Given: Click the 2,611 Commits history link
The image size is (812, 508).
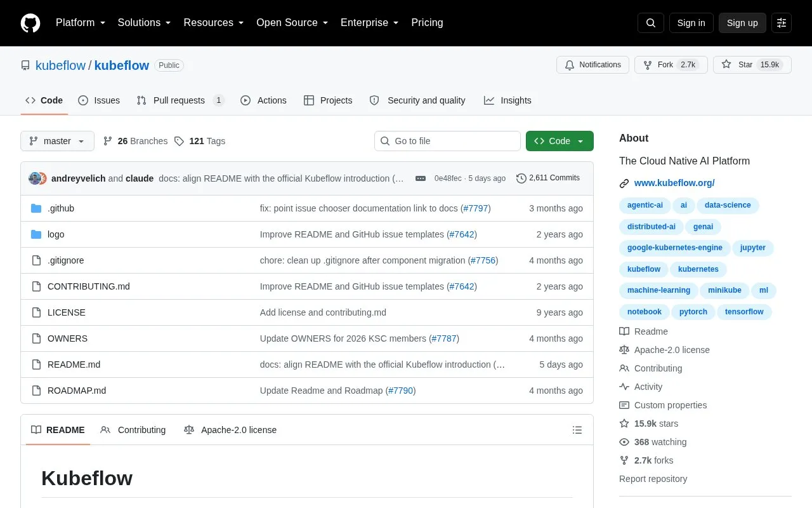Looking at the screenshot, I should [x=548, y=178].
